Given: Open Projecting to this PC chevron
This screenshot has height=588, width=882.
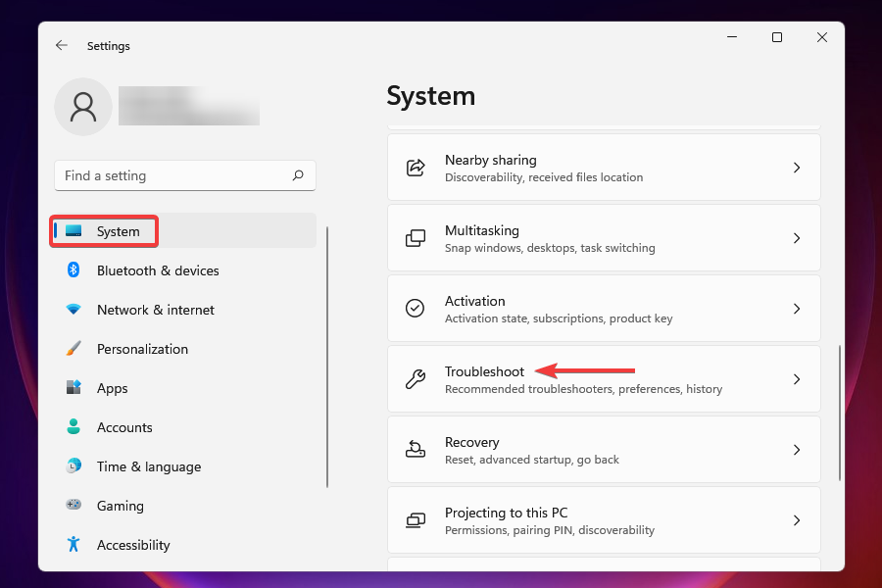Looking at the screenshot, I should pos(797,520).
